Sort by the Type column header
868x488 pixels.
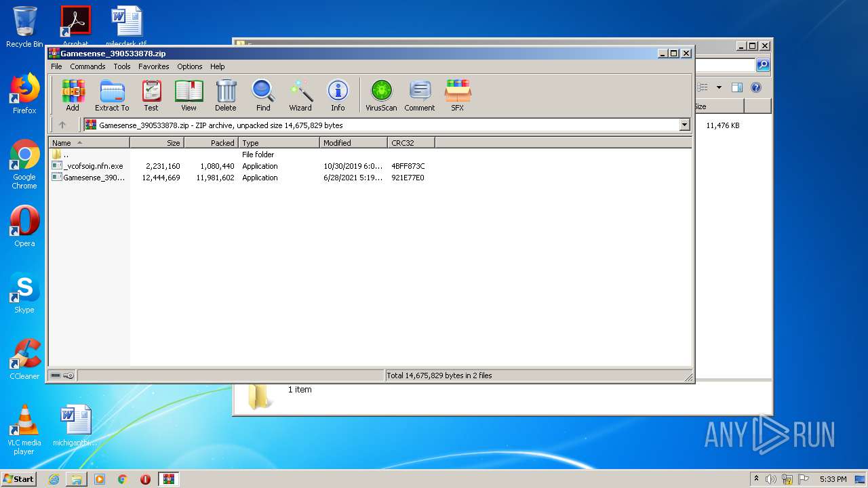(279, 143)
